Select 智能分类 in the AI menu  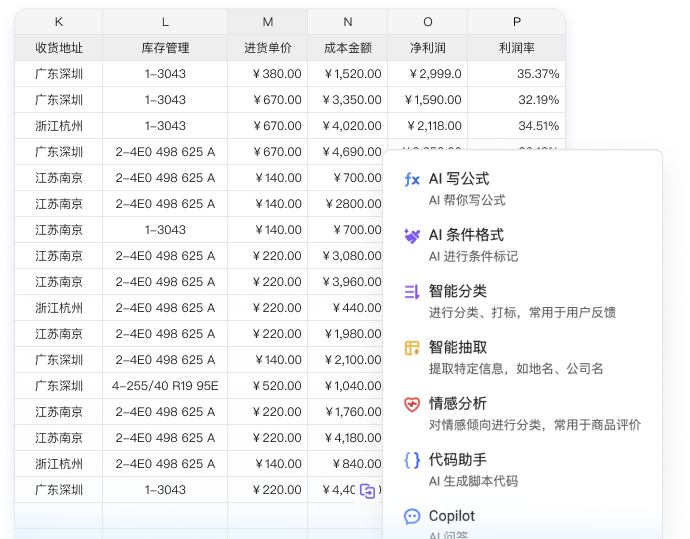[523, 301]
